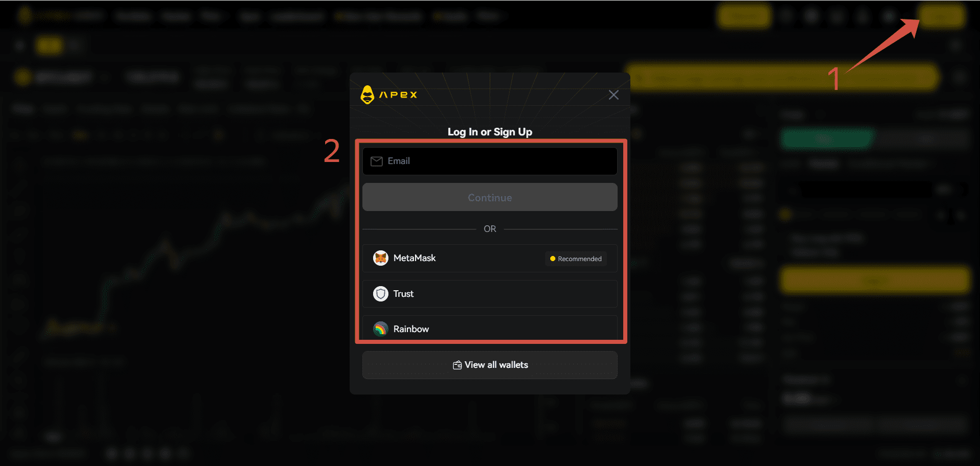The width and height of the screenshot is (980, 466).
Task: Click the Continue button
Action: point(490,197)
